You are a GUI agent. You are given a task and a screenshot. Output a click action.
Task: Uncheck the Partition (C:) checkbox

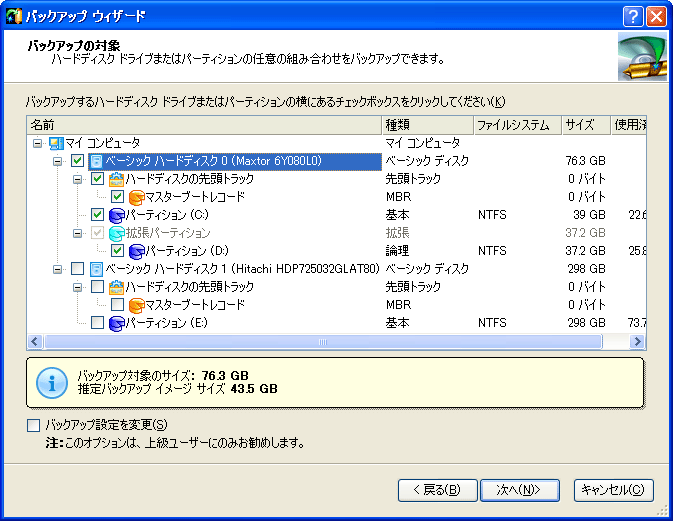click(97, 215)
